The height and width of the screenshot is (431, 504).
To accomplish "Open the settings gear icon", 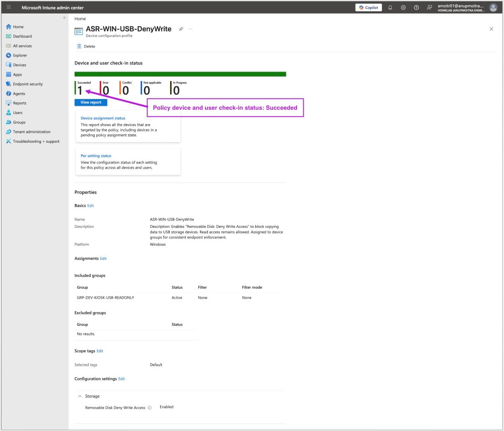I will click(x=403, y=8).
